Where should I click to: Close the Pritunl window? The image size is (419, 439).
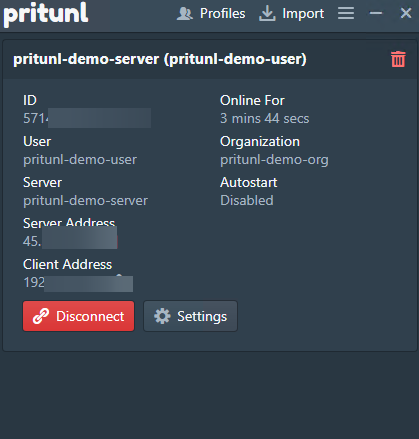pos(406,13)
